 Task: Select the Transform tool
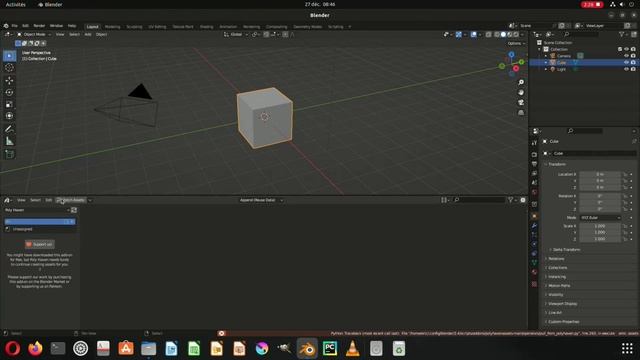pos(9,116)
